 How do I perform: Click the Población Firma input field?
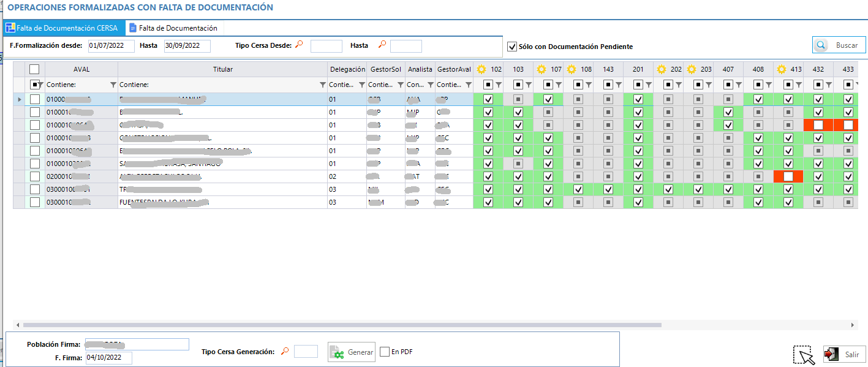coord(137,344)
